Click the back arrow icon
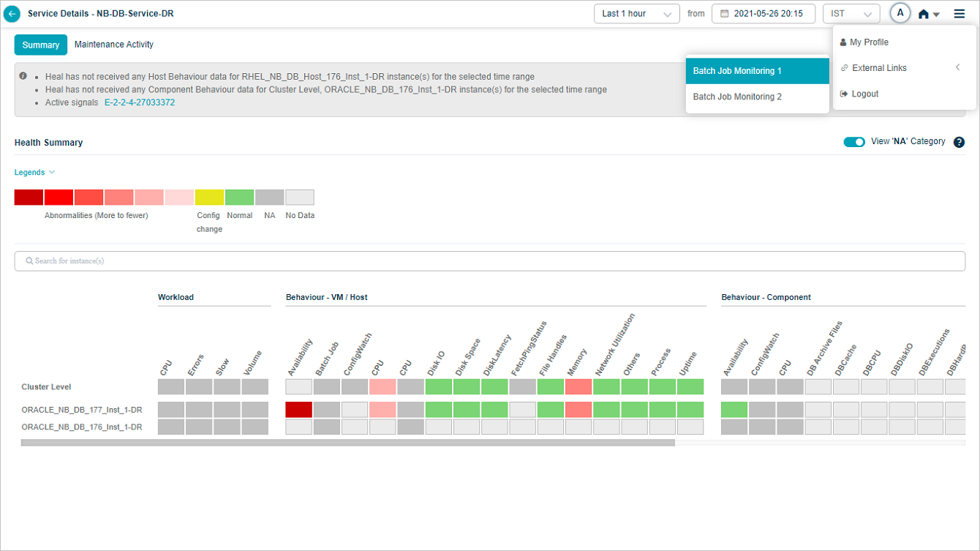The width and height of the screenshot is (980, 551). click(x=12, y=14)
